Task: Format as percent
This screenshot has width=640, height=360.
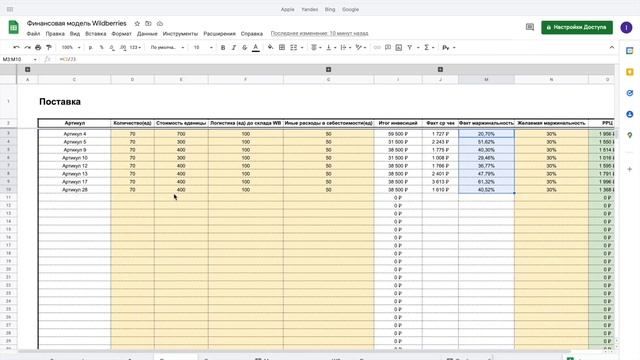Action: tap(101, 47)
